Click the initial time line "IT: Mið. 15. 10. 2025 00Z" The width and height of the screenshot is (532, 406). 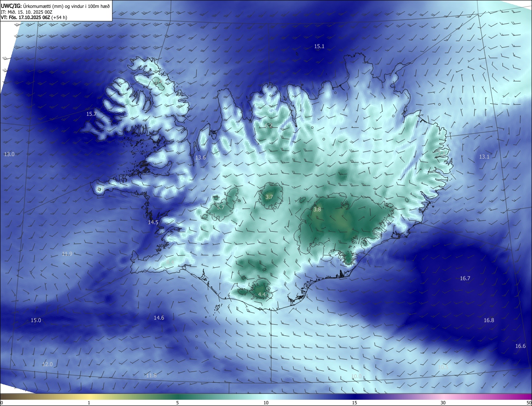pos(26,12)
